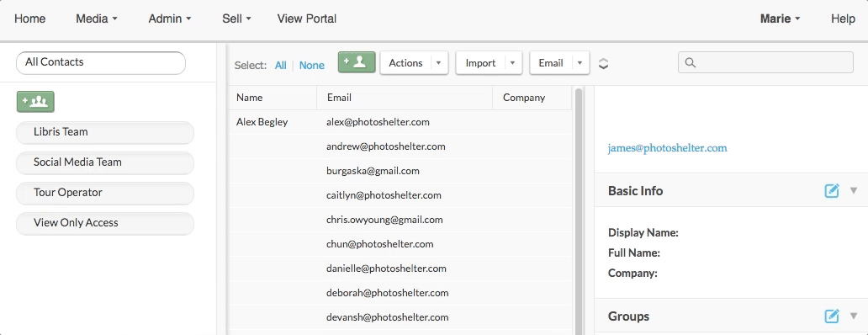Select the View Only Access group

(x=105, y=223)
